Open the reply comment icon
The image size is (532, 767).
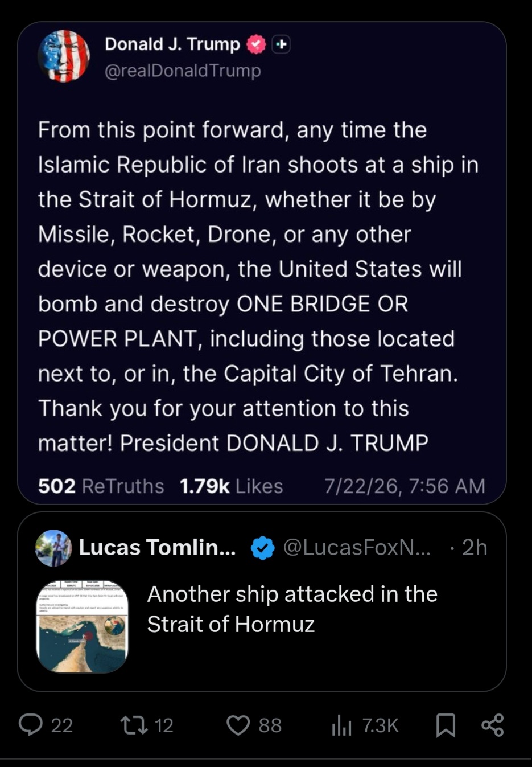(31, 725)
